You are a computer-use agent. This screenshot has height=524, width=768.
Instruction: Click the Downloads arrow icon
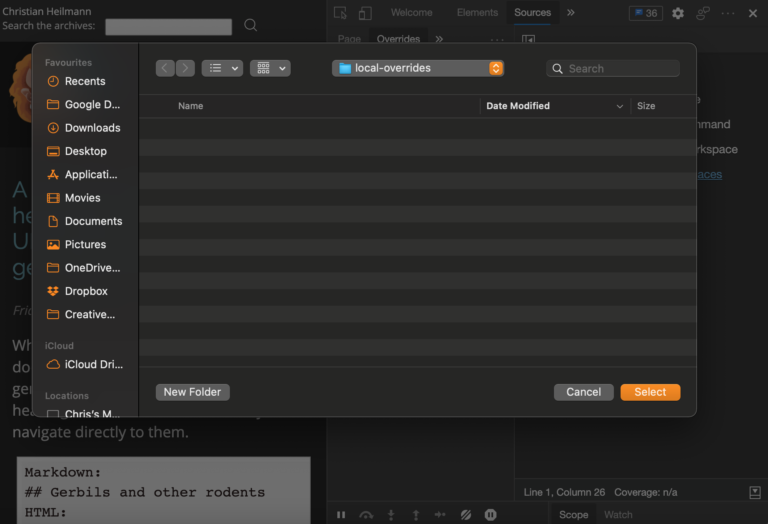[53, 128]
